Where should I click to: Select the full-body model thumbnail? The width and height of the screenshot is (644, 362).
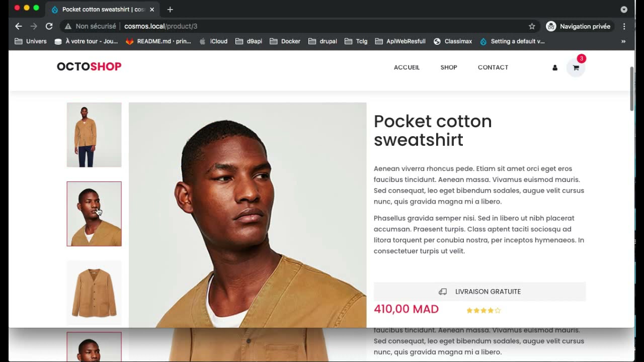tap(94, 135)
